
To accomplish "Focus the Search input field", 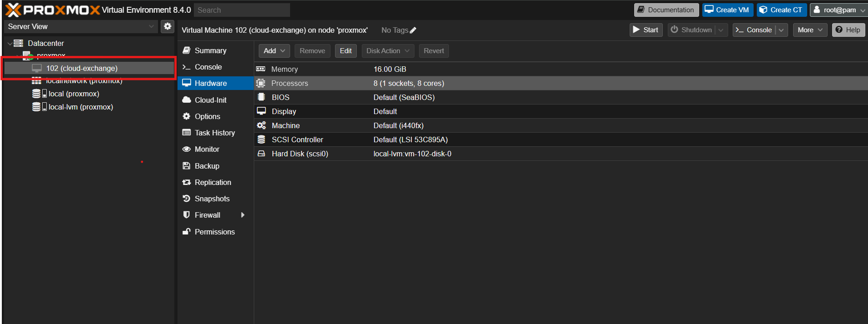I will point(242,10).
